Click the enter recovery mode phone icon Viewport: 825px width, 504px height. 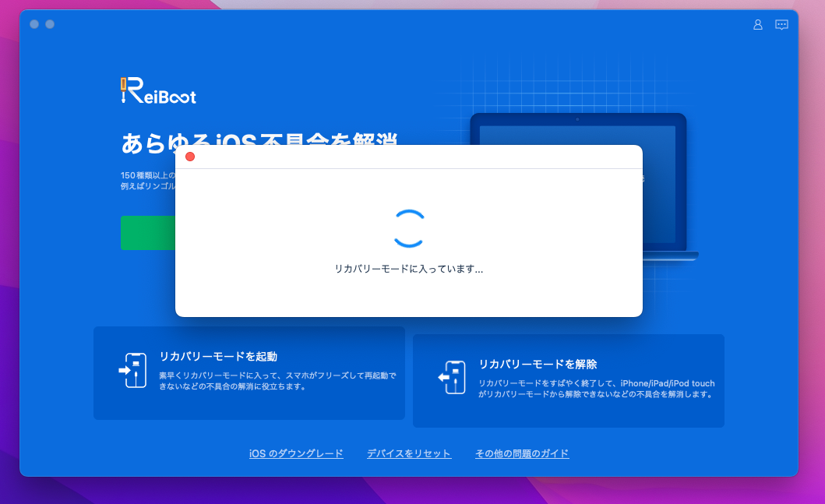(132, 370)
